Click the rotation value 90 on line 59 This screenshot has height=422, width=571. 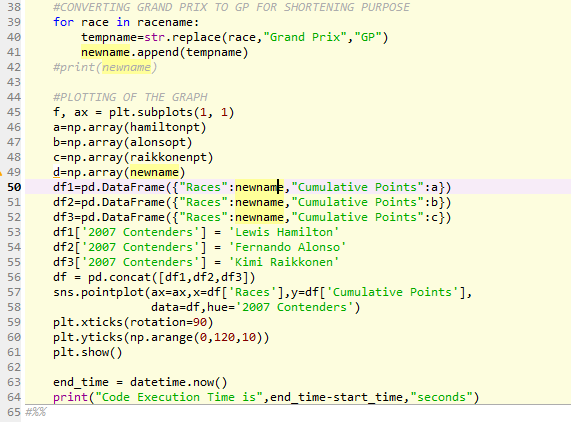pyautogui.click(x=200, y=322)
